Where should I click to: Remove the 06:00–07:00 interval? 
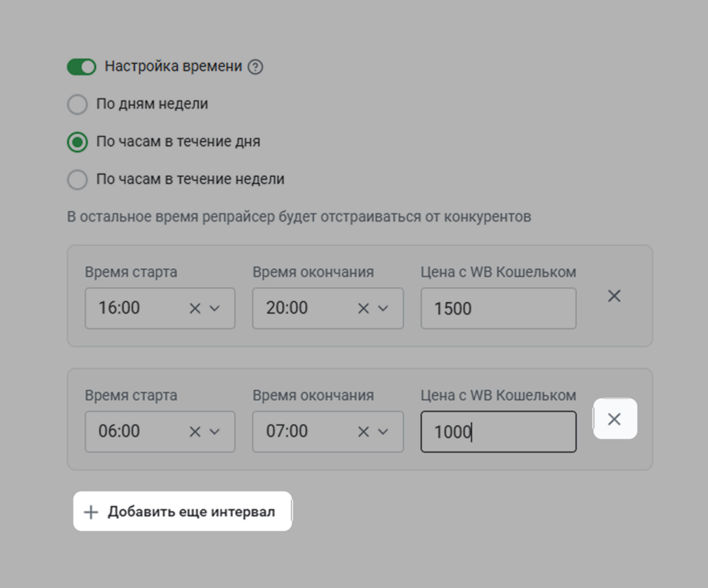tap(615, 419)
